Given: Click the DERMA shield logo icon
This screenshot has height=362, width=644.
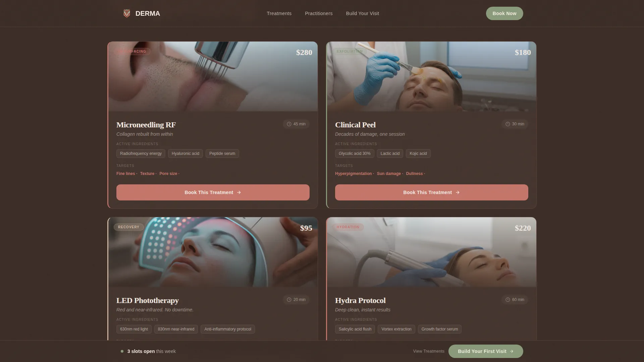Looking at the screenshot, I should point(127,13).
